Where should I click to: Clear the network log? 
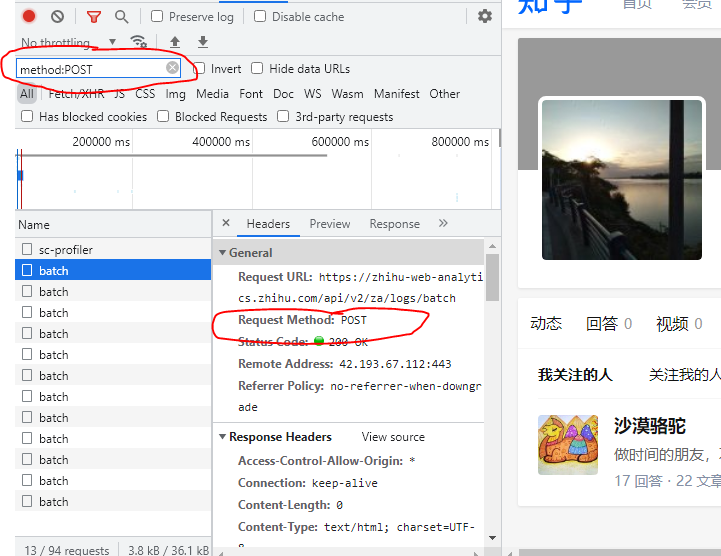(x=57, y=17)
